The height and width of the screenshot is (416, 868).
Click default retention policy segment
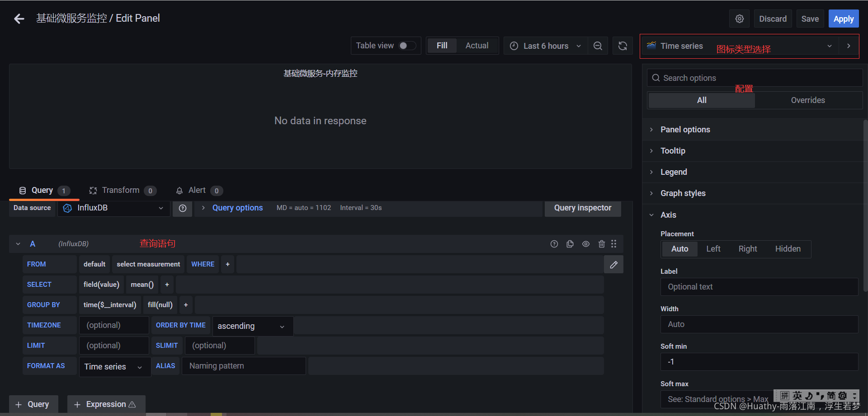coord(94,264)
